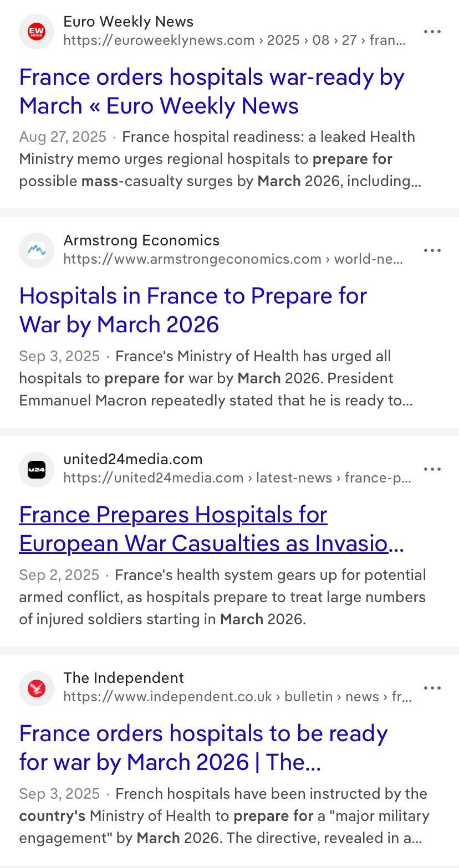Open "France Prepares Hospitals for European War Casualties" link

click(211, 529)
